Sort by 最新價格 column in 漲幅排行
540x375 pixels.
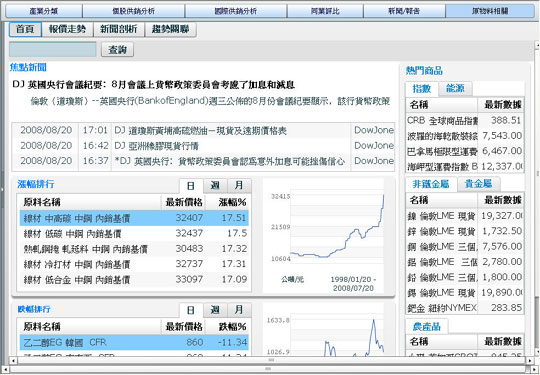click(184, 202)
